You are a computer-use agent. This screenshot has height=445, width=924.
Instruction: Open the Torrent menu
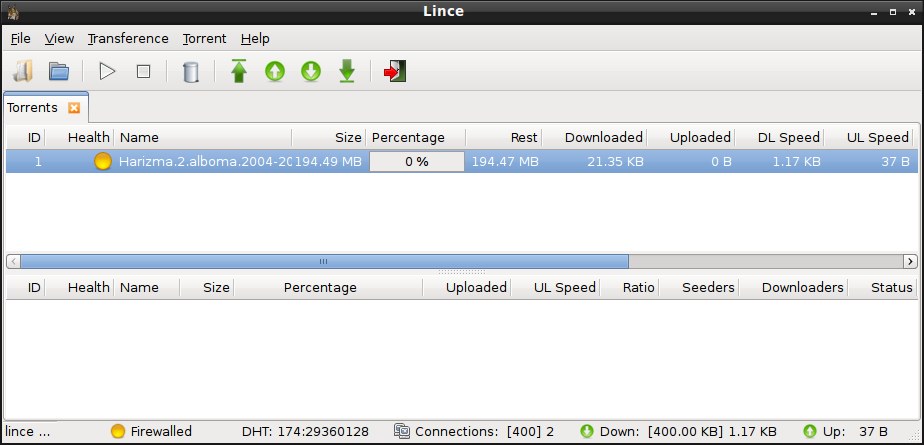pyautogui.click(x=204, y=39)
